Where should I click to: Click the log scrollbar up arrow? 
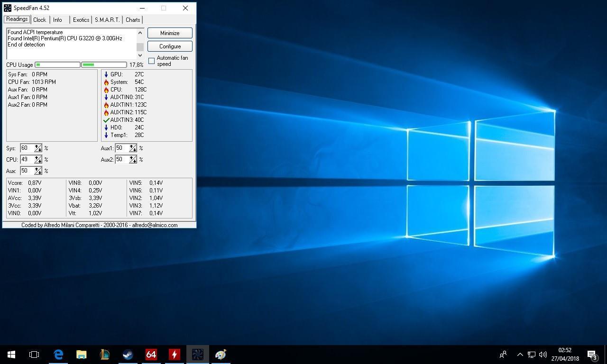pyautogui.click(x=140, y=33)
